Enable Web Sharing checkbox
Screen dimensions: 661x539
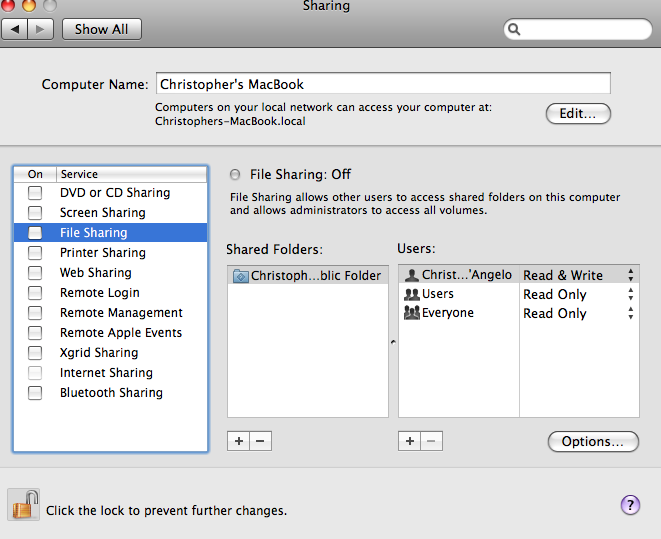[x=35, y=273]
